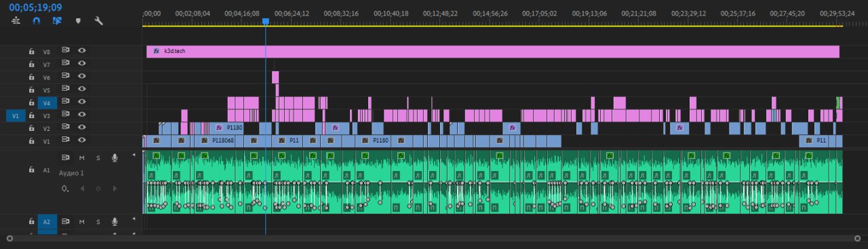868x249 pixels.
Task: Toggle insert sequences as nests button
Action: pos(16,20)
